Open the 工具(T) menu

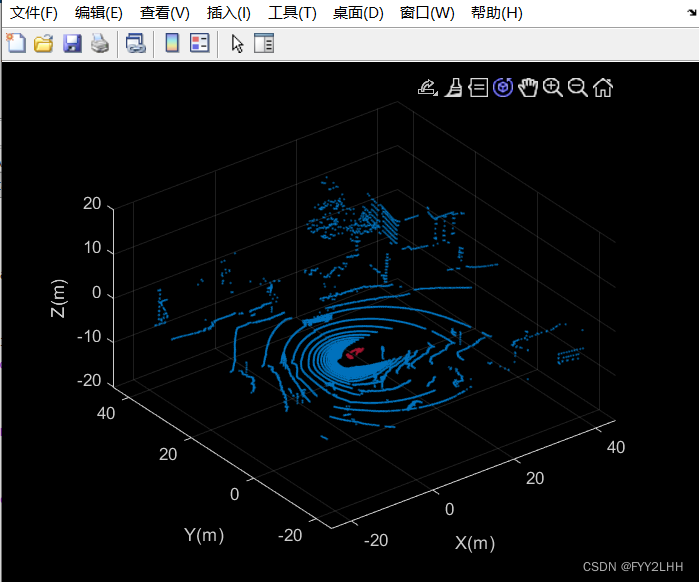pos(292,13)
